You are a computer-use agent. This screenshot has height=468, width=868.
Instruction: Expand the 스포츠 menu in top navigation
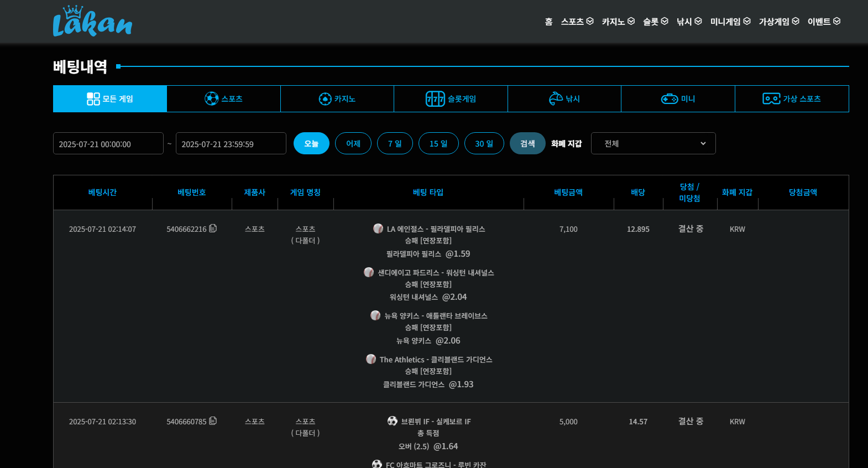pyautogui.click(x=577, y=22)
